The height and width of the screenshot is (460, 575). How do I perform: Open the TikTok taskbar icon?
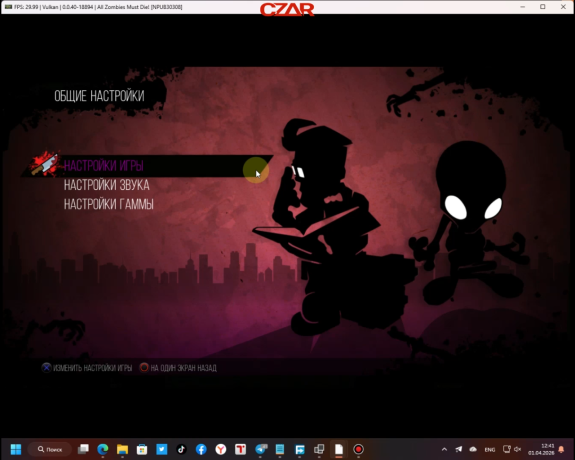[182, 449]
